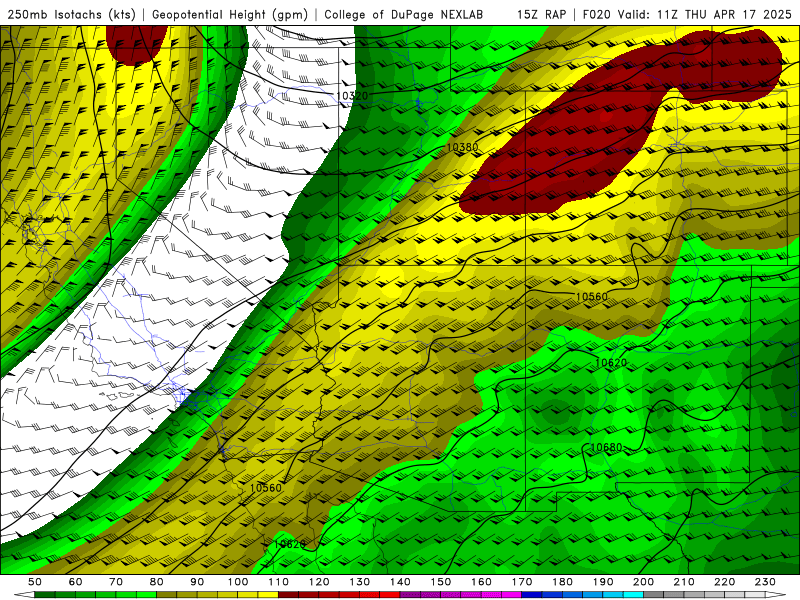
Task: Click the darkest green swatch starting the colorbar
Action: click(45, 595)
